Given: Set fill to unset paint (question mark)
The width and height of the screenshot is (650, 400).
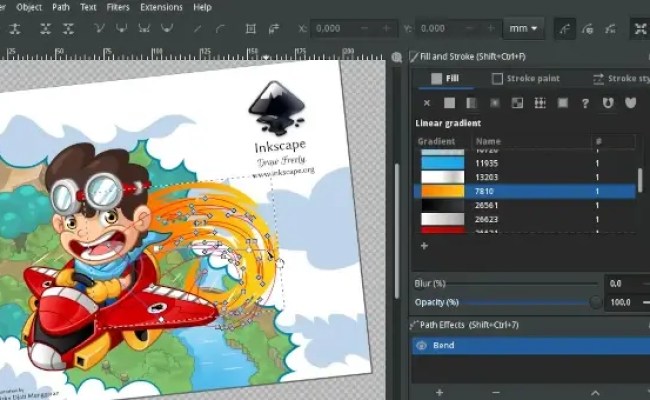Looking at the screenshot, I should [585, 103].
